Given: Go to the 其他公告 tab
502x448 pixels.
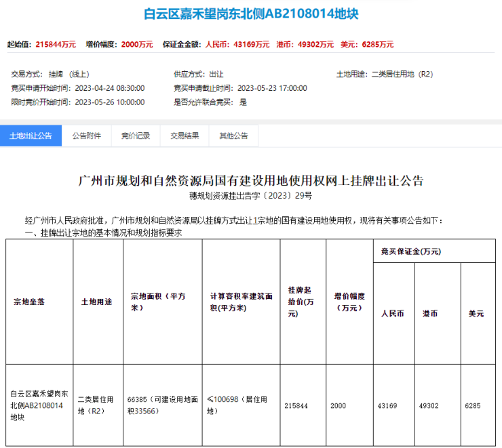Looking at the screenshot, I should pos(233,136).
